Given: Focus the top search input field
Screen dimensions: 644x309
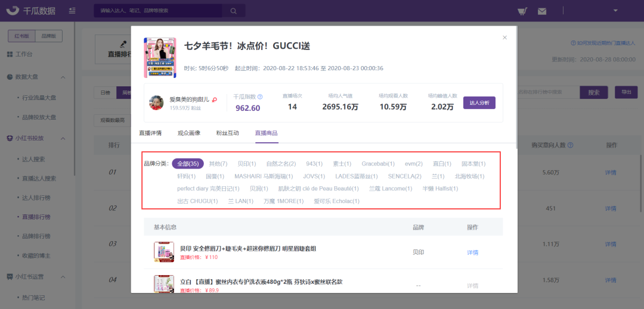Looking at the screenshot, I should click(x=158, y=11).
